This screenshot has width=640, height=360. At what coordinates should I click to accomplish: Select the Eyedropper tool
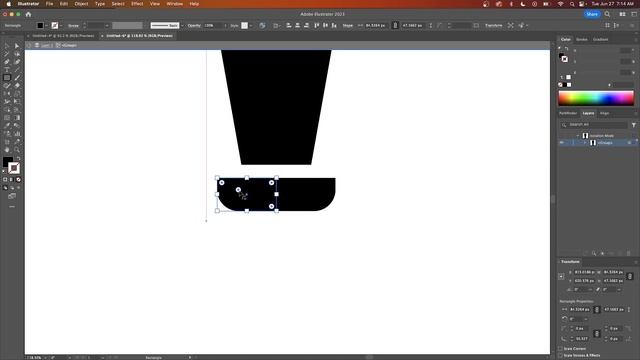[x=7, y=126]
